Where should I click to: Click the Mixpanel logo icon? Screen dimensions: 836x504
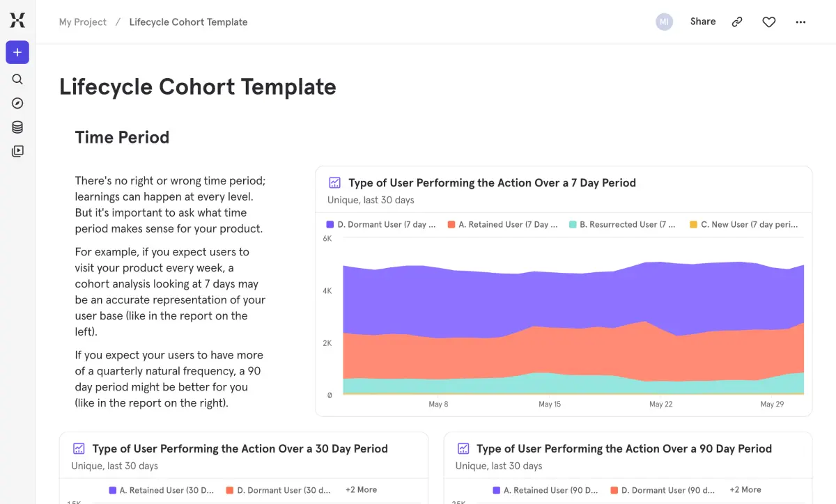coord(17,20)
